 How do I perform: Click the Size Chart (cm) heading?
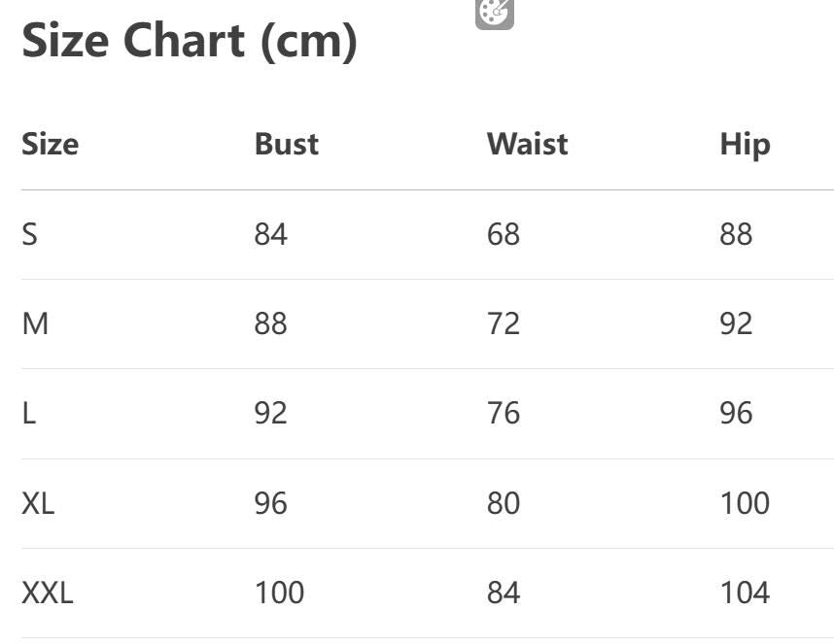coord(190,41)
